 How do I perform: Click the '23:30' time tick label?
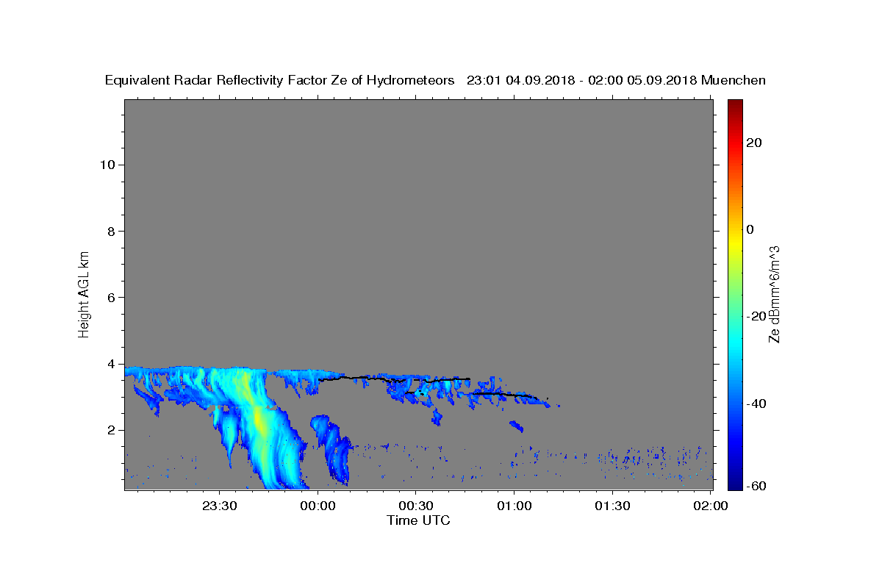219,506
